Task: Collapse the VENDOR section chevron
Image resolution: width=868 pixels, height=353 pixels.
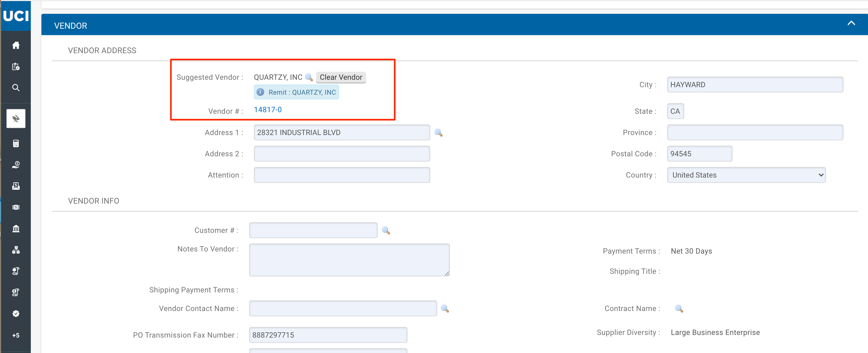Action: click(851, 23)
